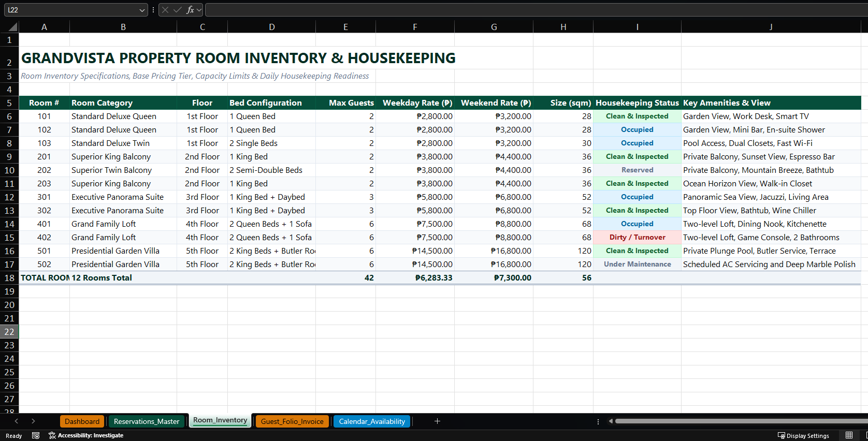Select the Reserved status cell

pos(637,170)
